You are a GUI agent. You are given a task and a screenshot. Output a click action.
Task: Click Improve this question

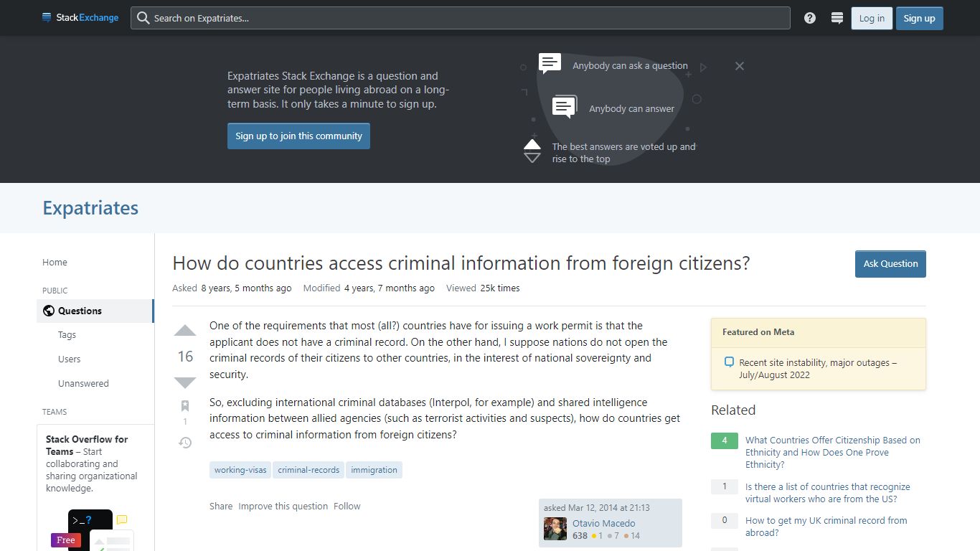click(283, 506)
